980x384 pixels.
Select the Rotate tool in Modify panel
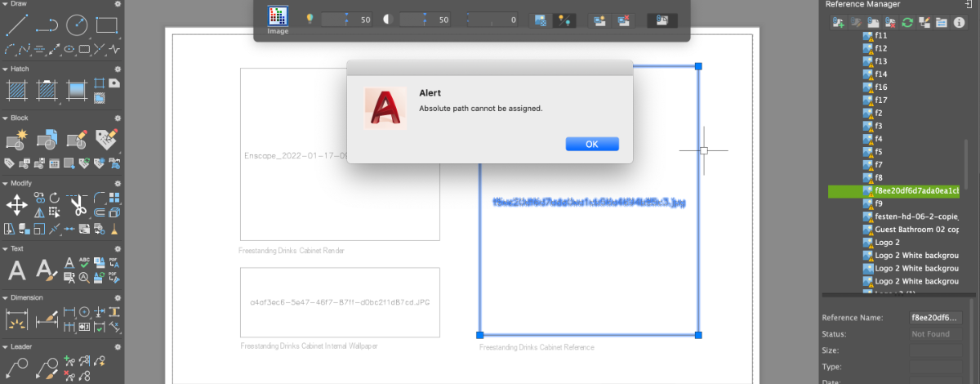coord(54,198)
